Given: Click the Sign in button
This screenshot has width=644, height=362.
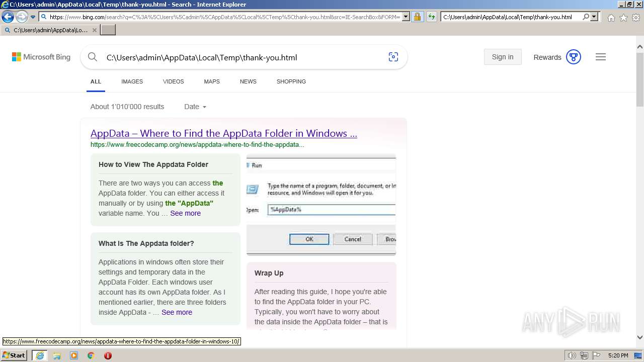Looking at the screenshot, I should click(503, 57).
